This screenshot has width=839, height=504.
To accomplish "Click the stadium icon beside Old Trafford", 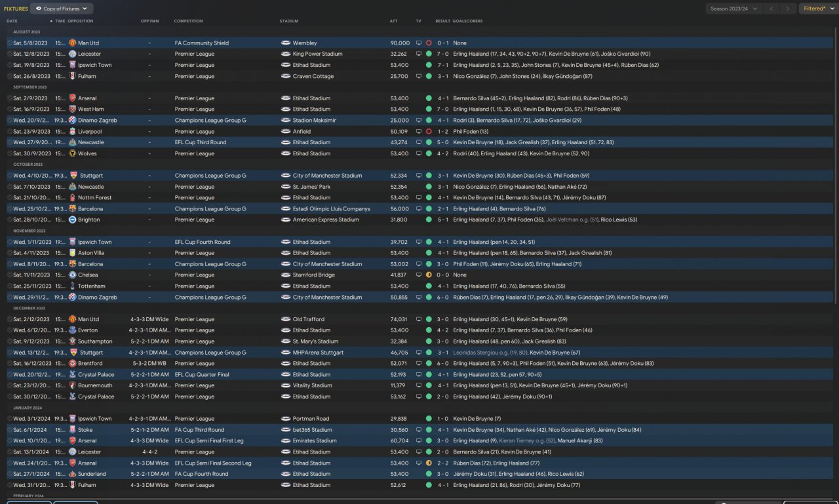I will [285, 319].
